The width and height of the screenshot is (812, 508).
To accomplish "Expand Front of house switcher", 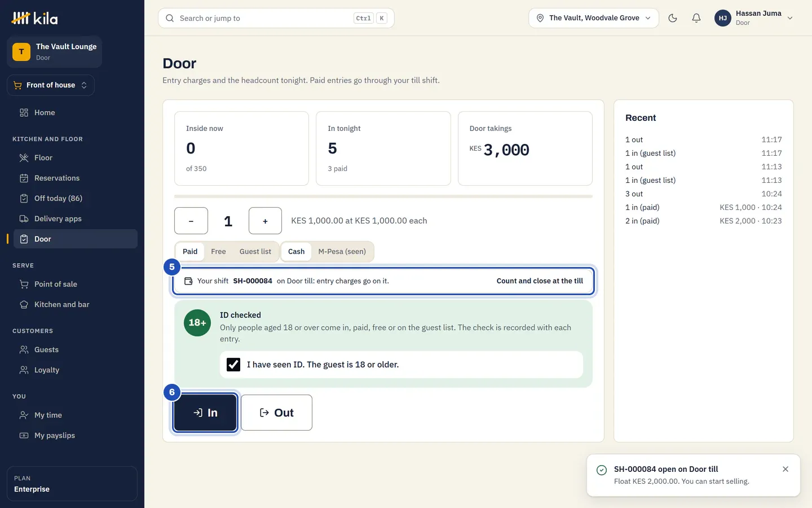I will tap(51, 85).
